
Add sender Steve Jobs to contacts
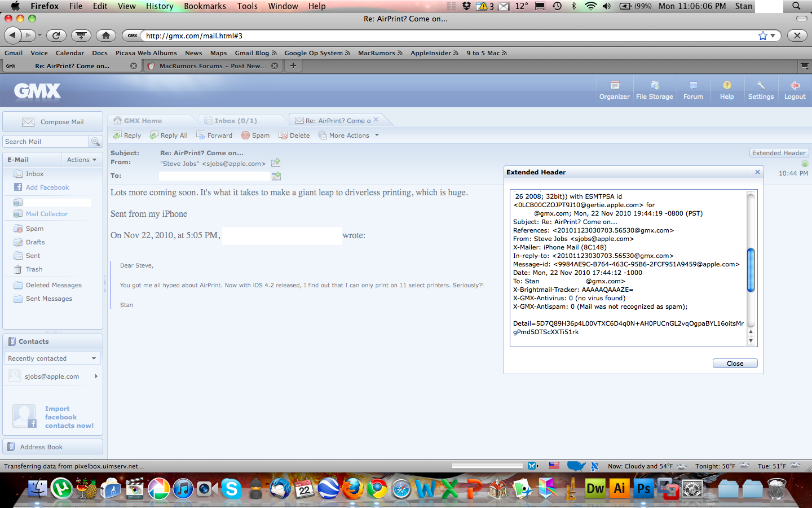[276, 163]
